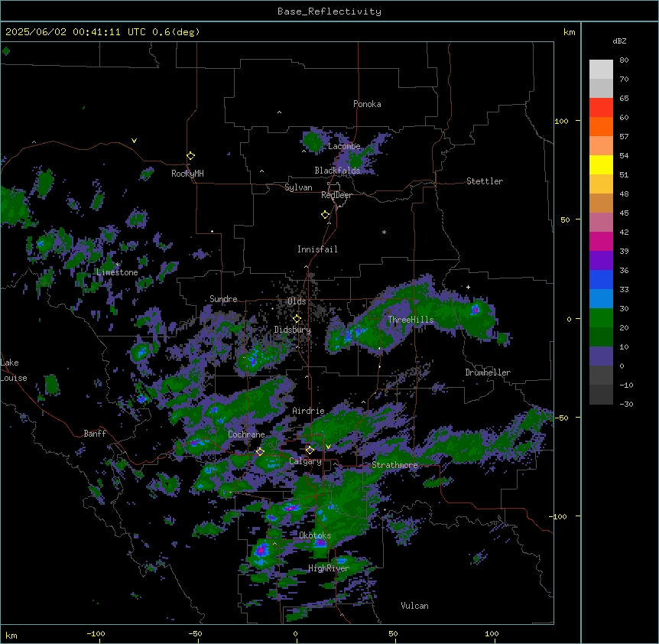Click the 50 tick label on vertical axis
This screenshot has height=644, width=659.
pyautogui.click(x=565, y=220)
